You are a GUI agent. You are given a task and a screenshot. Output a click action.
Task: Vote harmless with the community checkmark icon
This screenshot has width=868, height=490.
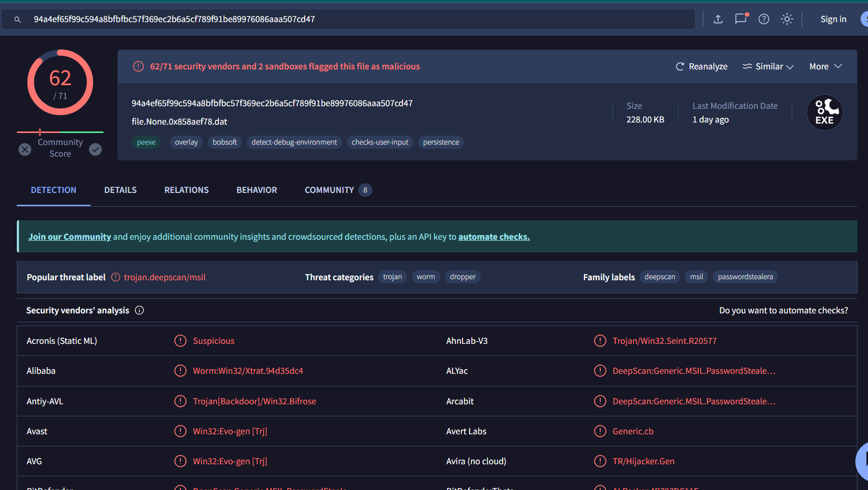pyautogui.click(x=95, y=150)
